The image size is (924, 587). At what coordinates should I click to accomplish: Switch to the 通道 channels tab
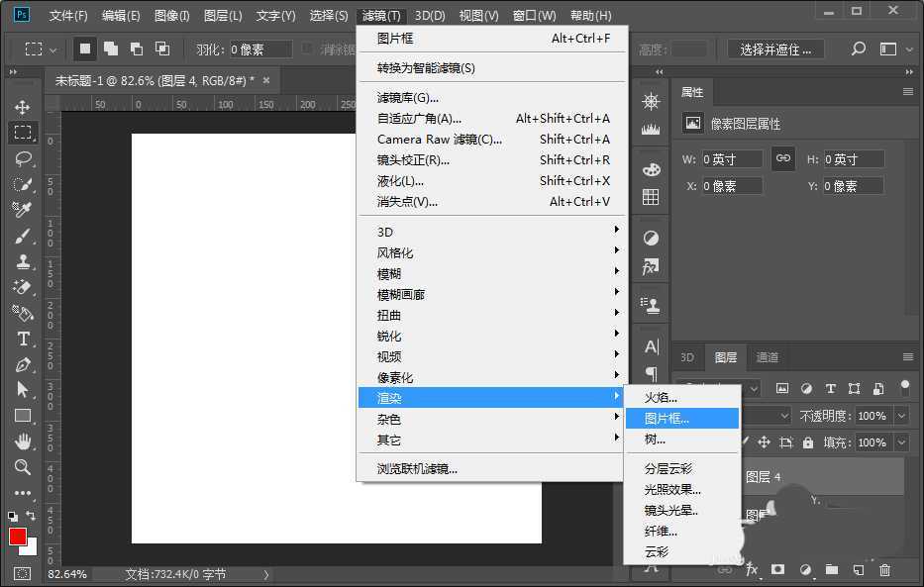[x=767, y=357]
